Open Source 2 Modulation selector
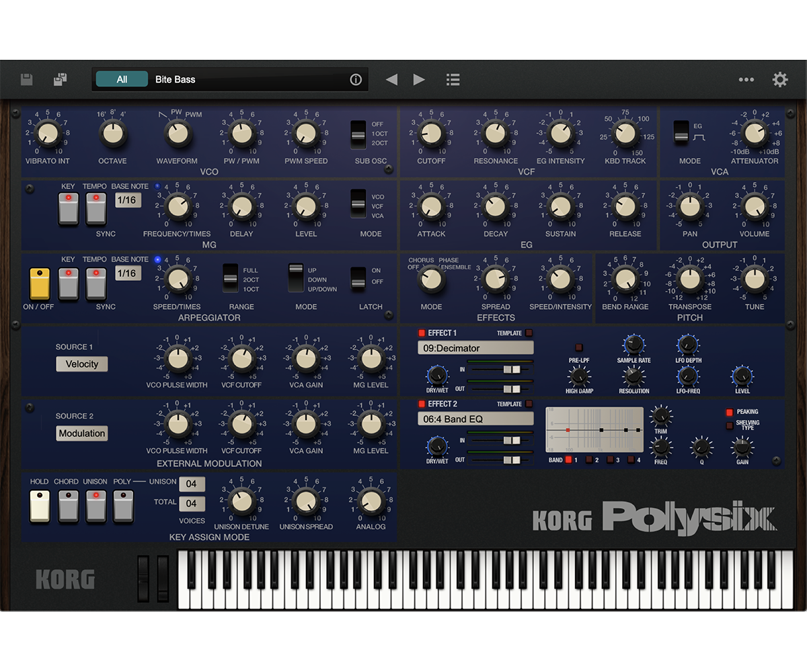The width and height of the screenshot is (807, 672). click(x=82, y=433)
